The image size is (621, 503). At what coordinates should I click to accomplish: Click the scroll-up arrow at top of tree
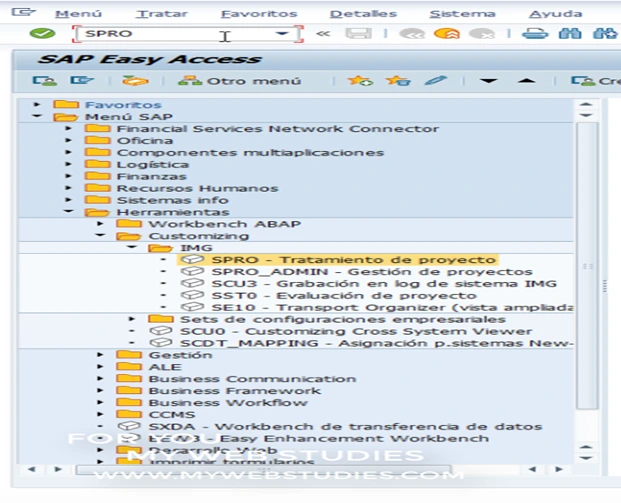(x=586, y=105)
